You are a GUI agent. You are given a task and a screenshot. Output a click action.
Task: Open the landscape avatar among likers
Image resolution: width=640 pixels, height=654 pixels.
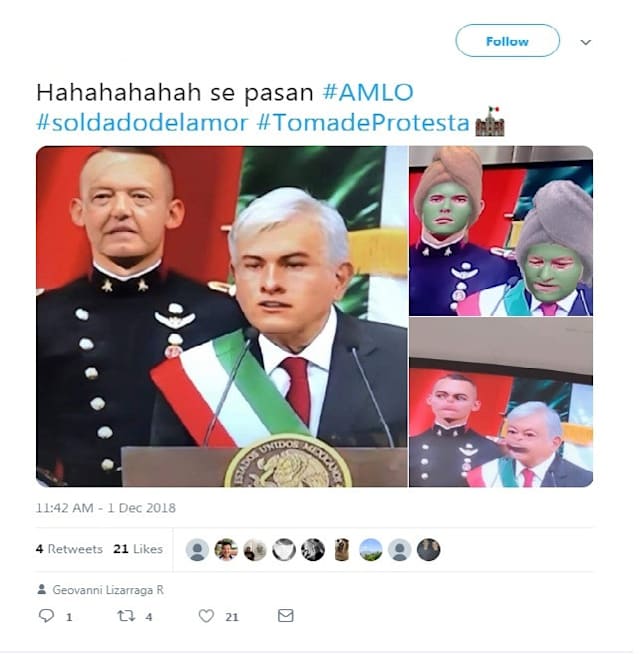point(370,550)
